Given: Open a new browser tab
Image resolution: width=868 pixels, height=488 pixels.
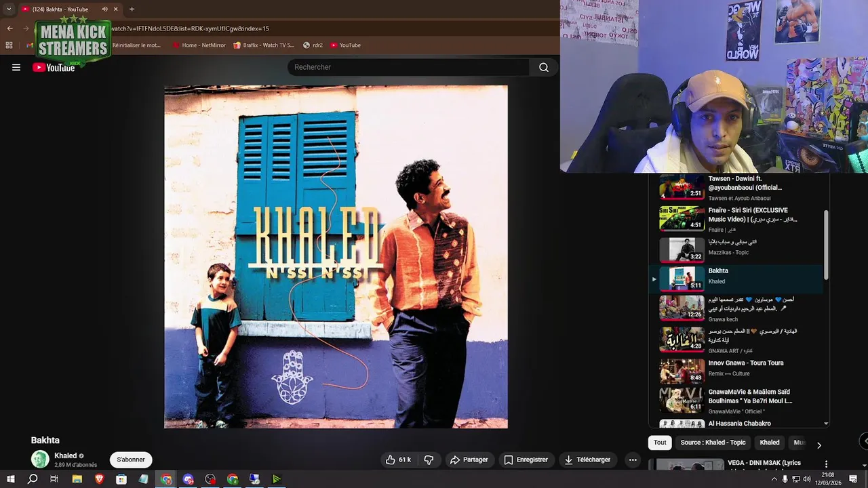Looking at the screenshot, I should click(132, 9).
